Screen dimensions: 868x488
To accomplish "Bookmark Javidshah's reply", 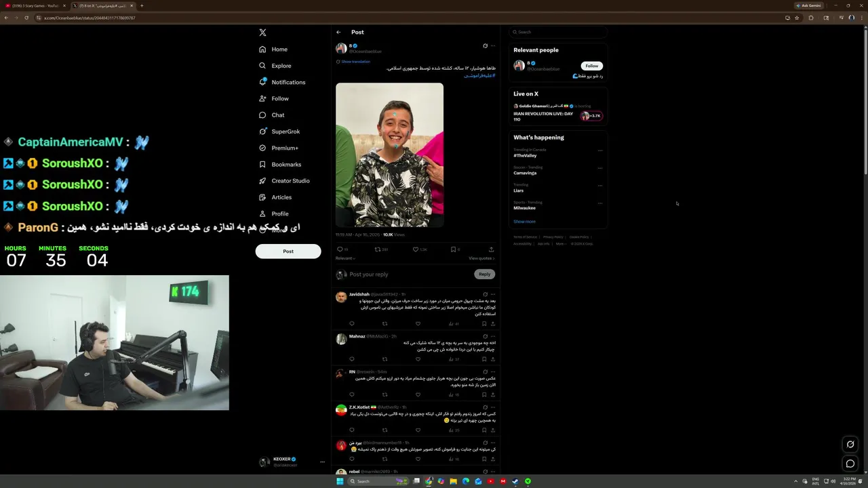I will (x=484, y=324).
